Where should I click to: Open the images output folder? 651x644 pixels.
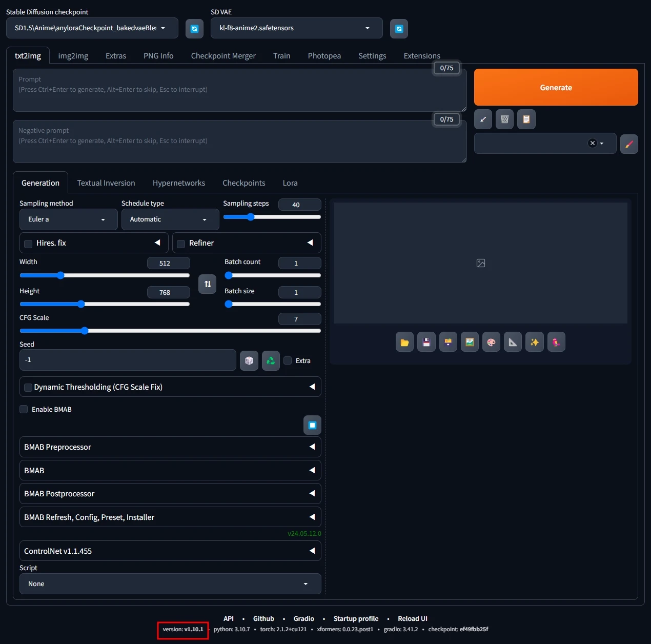click(404, 342)
